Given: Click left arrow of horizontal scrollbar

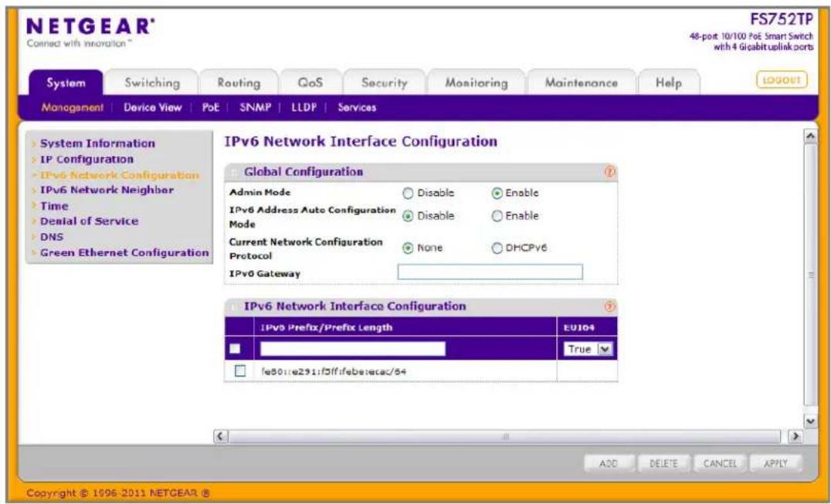Looking at the screenshot, I should pyautogui.click(x=220, y=437).
